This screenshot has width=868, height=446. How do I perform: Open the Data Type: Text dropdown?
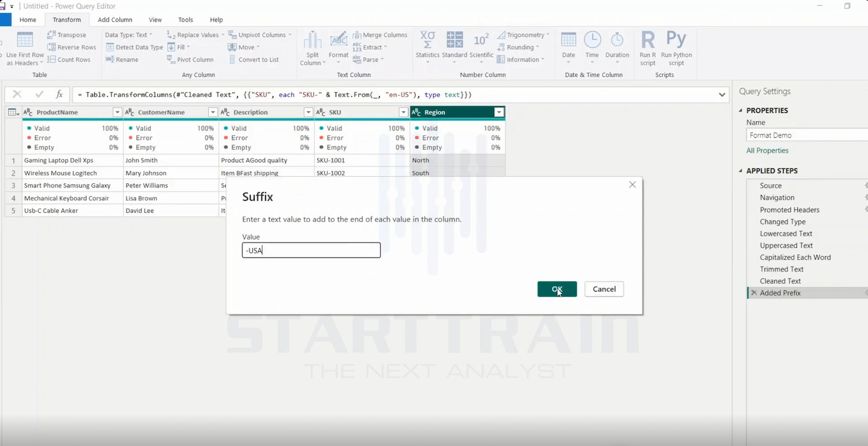click(129, 35)
